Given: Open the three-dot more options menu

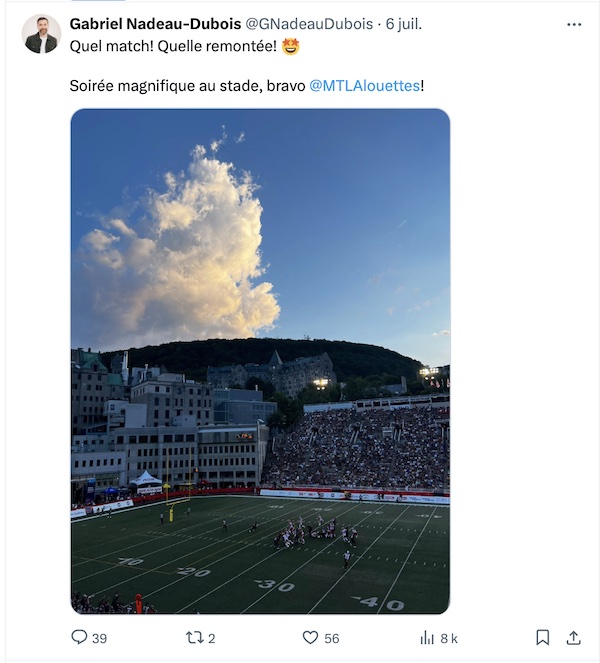Looking at the screenshot, I should pyautogui.click(x=574, y=25).
